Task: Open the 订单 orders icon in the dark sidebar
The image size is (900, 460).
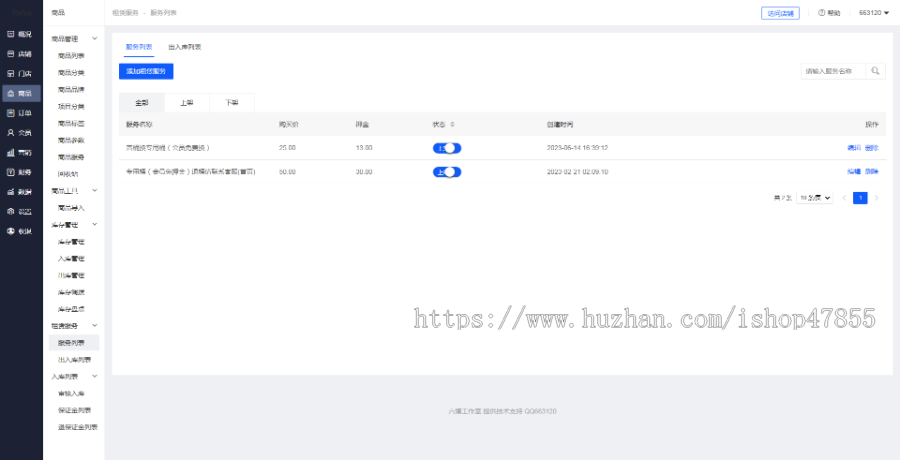Action: pyautogui.click(x=10, y=113)
